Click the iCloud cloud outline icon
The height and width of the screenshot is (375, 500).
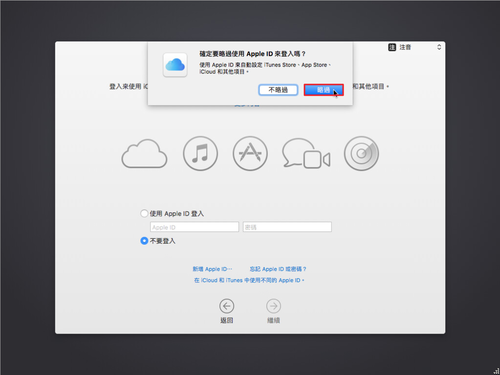click(144, 154)
